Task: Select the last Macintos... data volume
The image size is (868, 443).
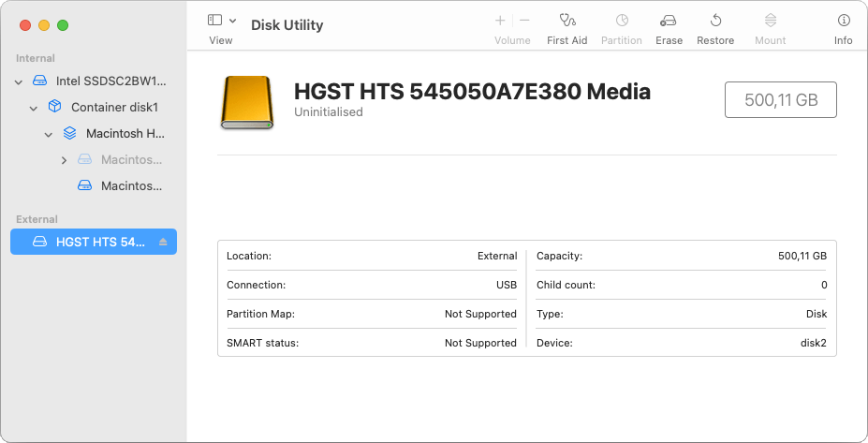Action: 131,185
